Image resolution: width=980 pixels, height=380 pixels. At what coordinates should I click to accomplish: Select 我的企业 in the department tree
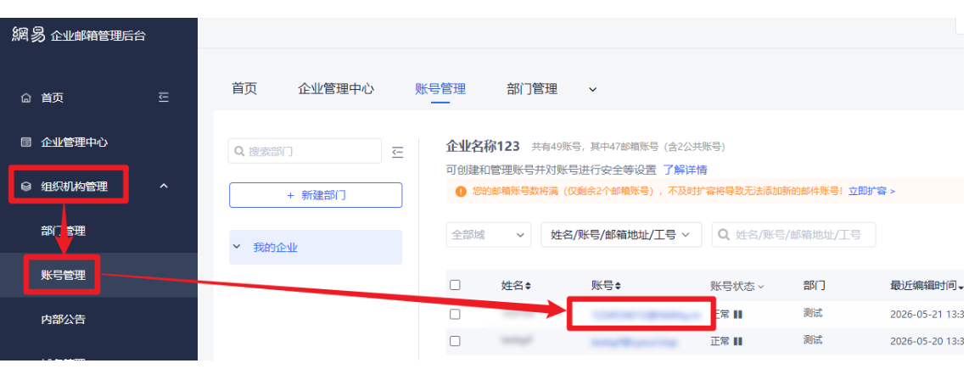(316, 248)
